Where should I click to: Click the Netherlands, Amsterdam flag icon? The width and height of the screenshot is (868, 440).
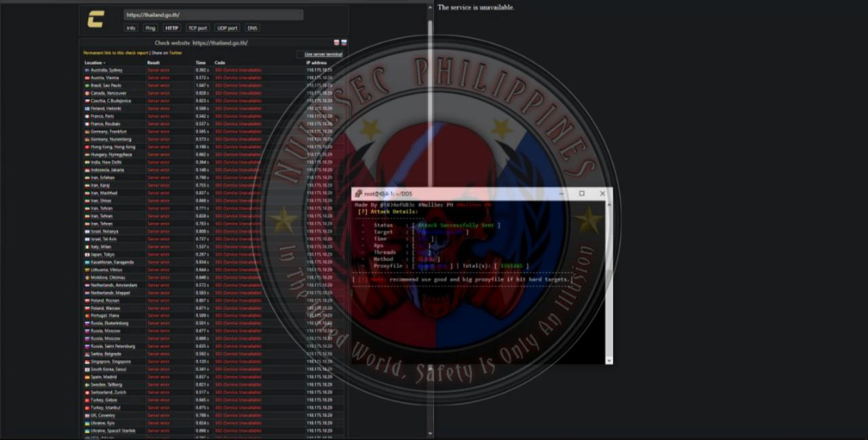coord(87,285)
